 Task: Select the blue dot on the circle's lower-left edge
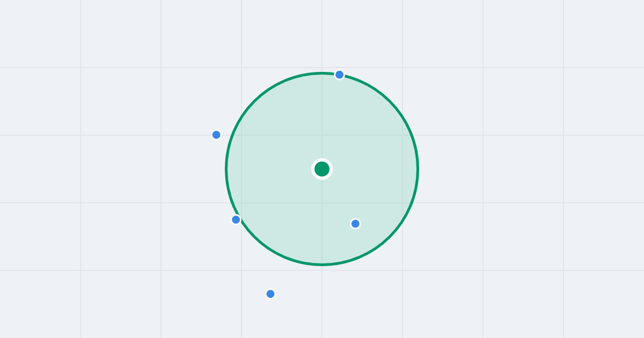click(x=236, y=219)
